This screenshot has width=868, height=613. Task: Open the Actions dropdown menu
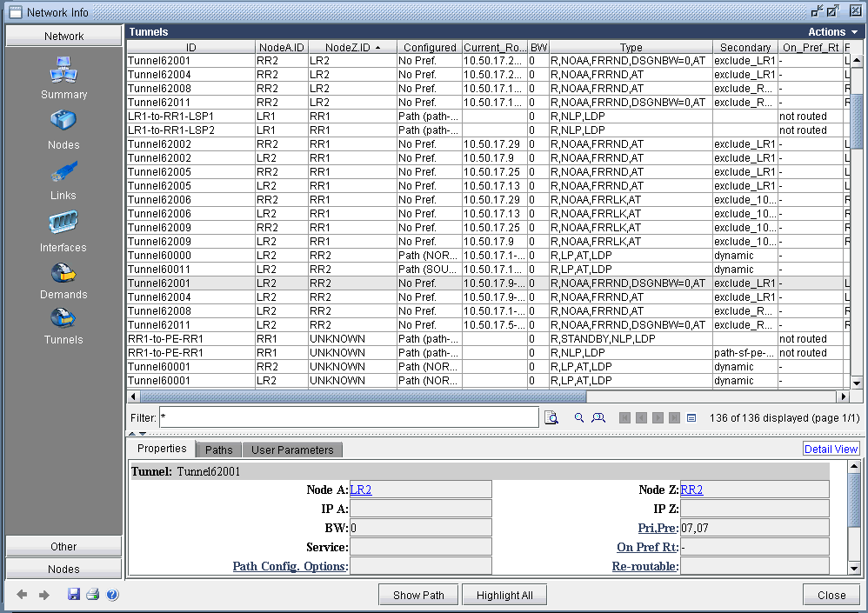click(x=832, y=31)
